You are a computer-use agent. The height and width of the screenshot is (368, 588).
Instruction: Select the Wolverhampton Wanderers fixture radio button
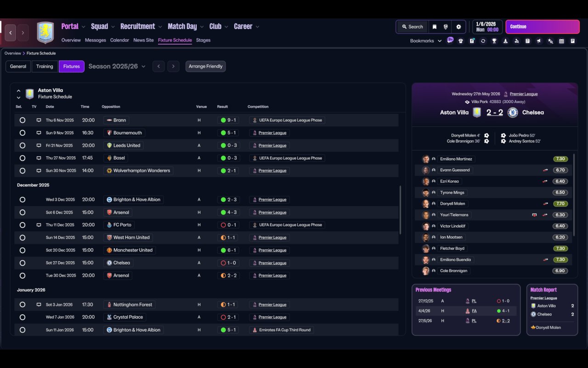pyautogui.click(x=23, y=171)
